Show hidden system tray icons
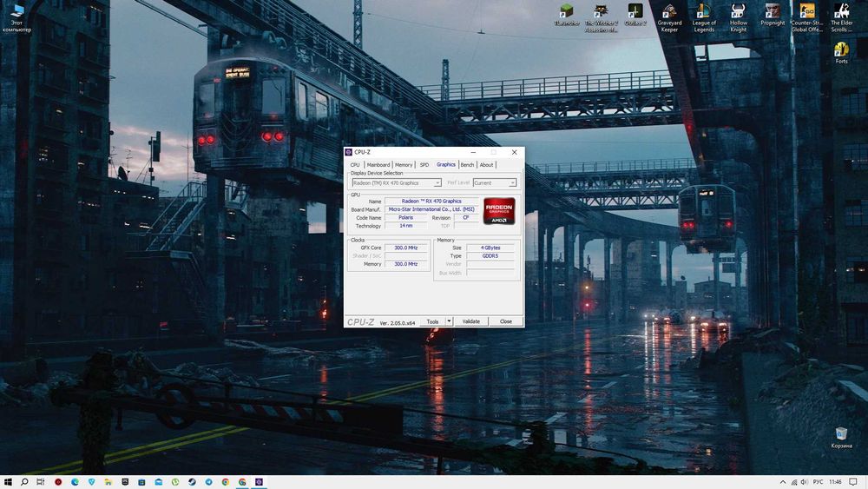The image size is (868, 489). click(783, 482)
